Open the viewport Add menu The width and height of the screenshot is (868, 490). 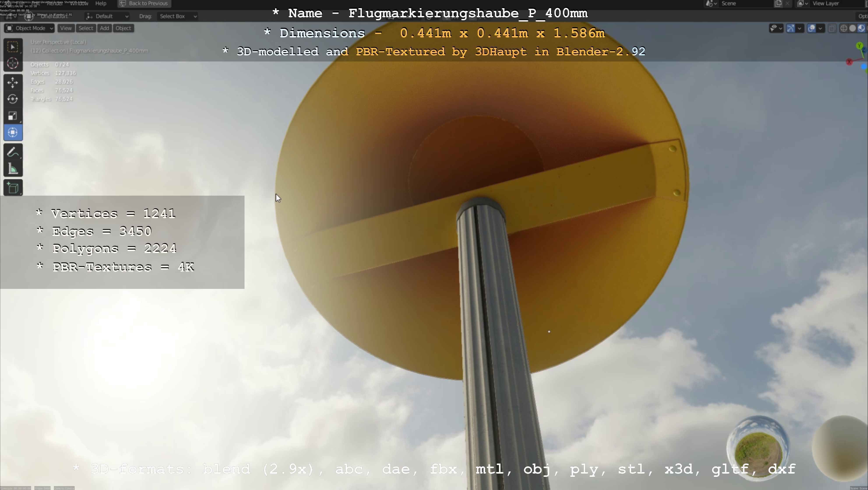pyautogui.click(x=104, y=28)
